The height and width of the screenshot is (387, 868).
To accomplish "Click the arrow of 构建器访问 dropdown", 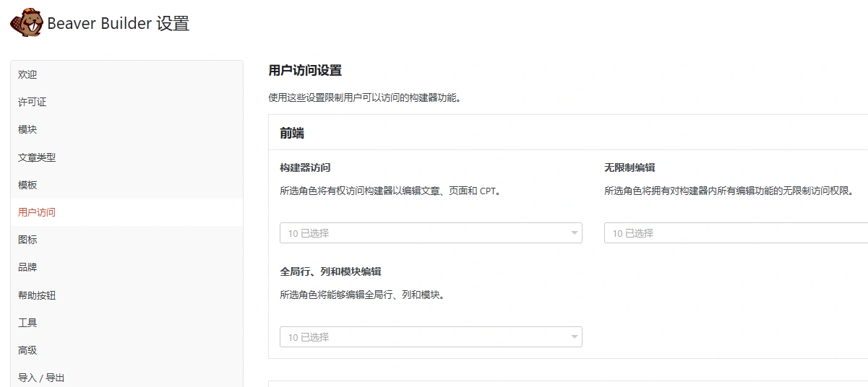I will (575, 232).
